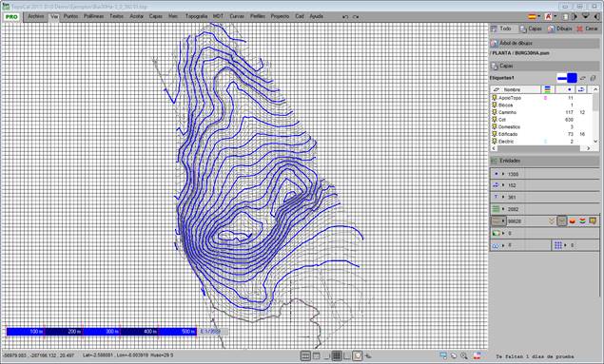Image resolution: width=604 pixels, height=364 pixels.
Task: Open the red A text style dropdown
Action: (x=551, y=16)
